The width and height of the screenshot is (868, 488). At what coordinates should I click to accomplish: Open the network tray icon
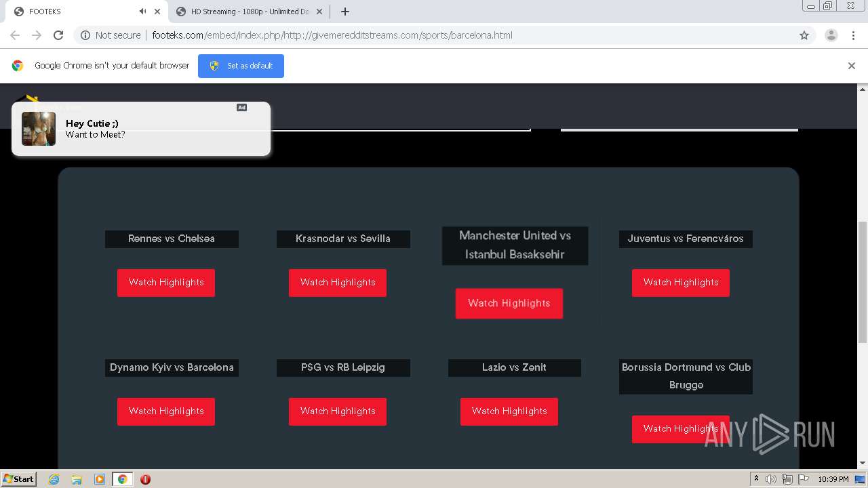click(787, 479)
